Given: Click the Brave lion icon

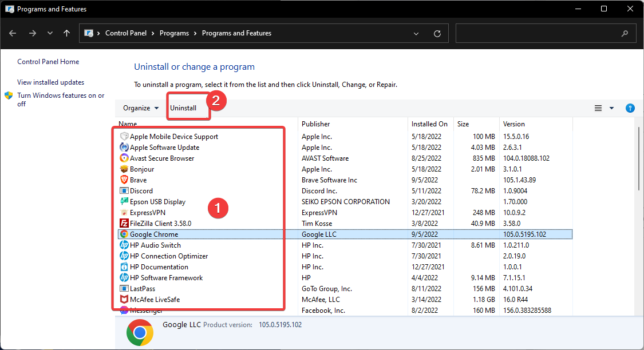Looking at the screenshot, I should [124, 180].
